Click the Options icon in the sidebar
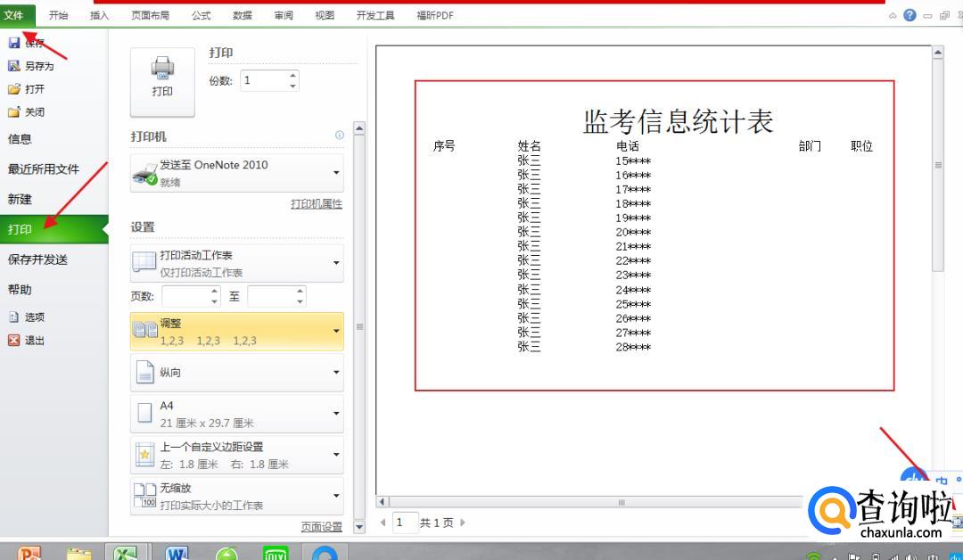963x560 pixels. 14,317
